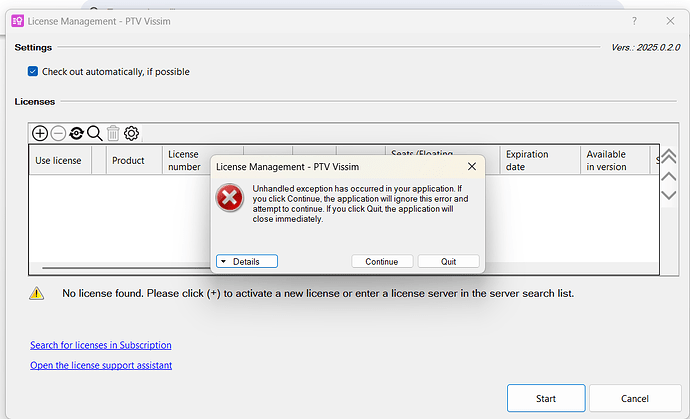
Task: Open the license support assistant link
Action: click(x=101, y=365)
